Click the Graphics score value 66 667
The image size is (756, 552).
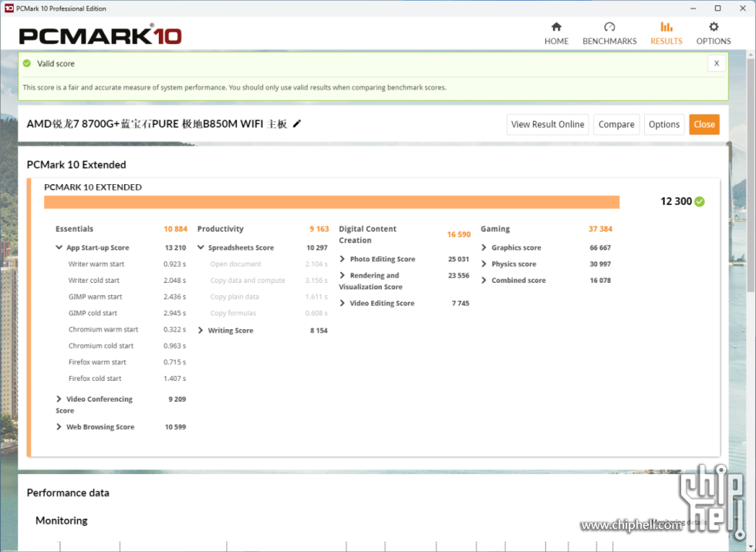point(600,247)
